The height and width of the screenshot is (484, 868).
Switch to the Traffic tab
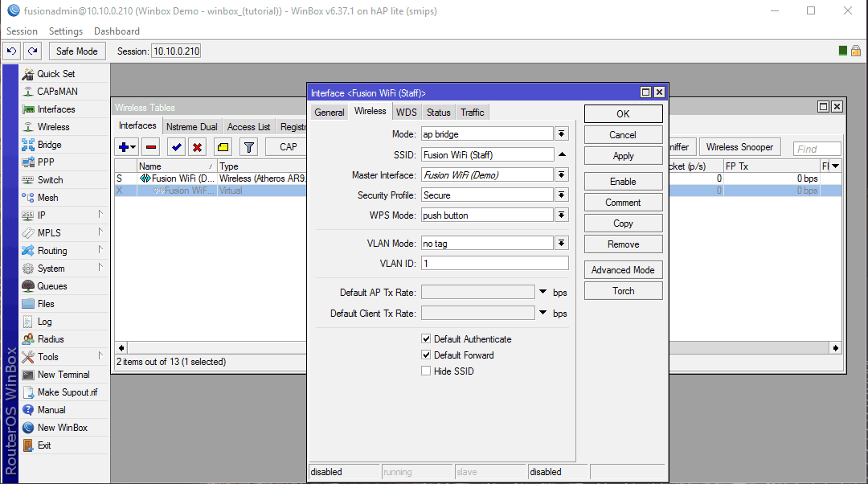coord(473,113)
